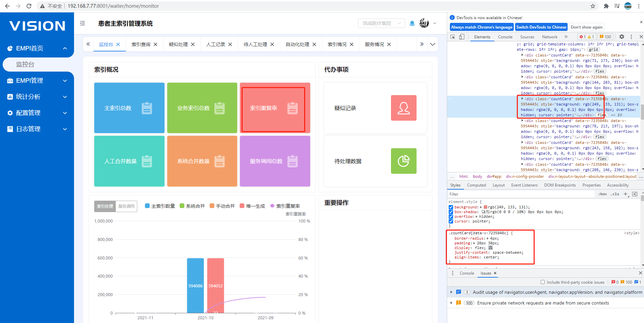Open the tab list dropdown arrow

(x=433, y=44)
